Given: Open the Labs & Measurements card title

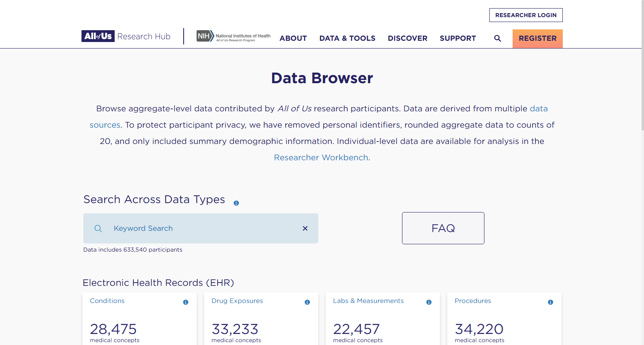Looking at the screenshot, I should (x=368, y=301).
